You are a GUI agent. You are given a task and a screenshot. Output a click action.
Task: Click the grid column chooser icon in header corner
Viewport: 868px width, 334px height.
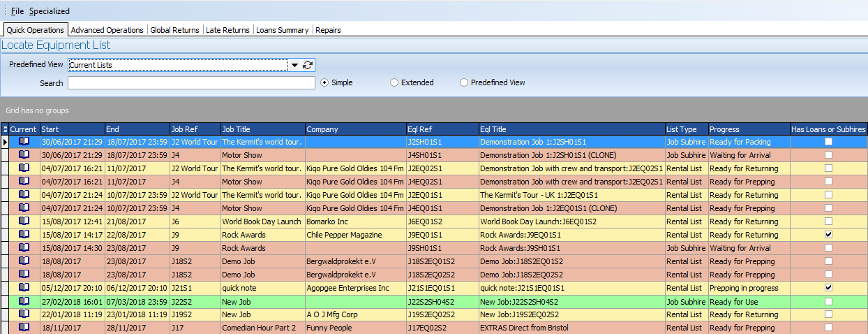click(5, 129)
